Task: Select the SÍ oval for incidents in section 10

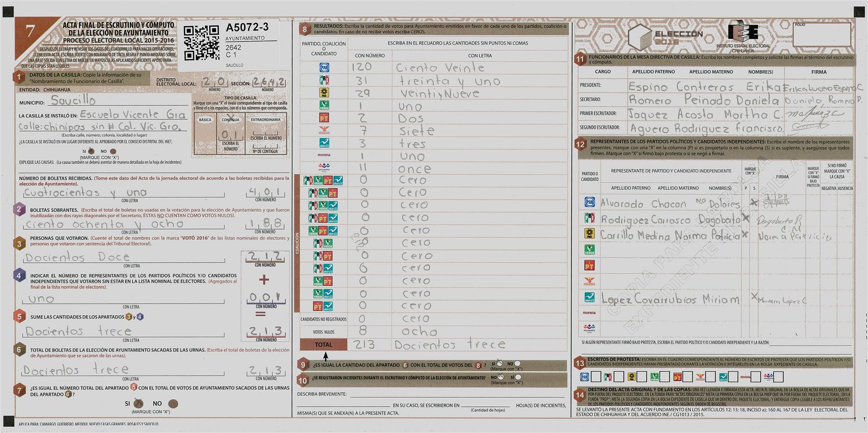Action: tap(518, 377)
